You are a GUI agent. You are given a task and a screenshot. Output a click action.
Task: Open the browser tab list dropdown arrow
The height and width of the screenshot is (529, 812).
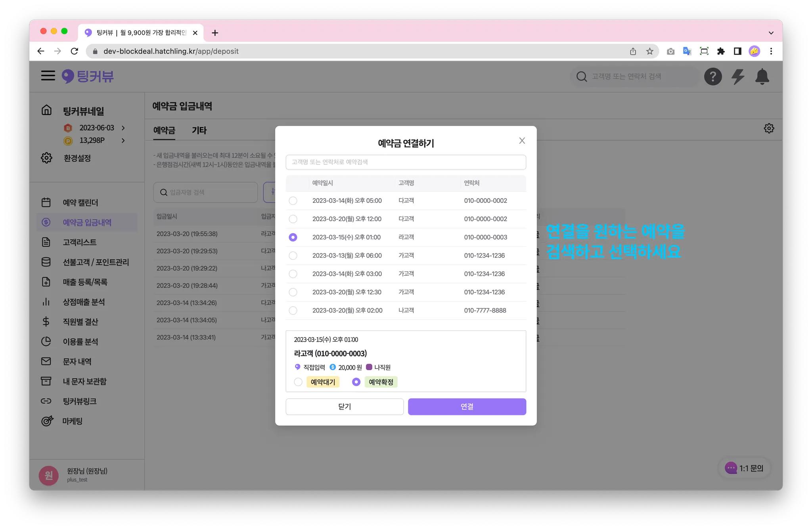coord(771,33)
